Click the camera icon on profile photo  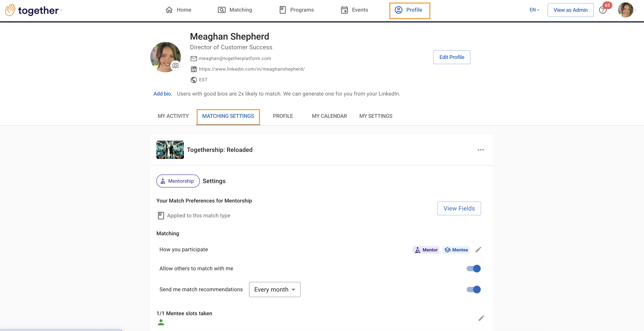[175, 65]
